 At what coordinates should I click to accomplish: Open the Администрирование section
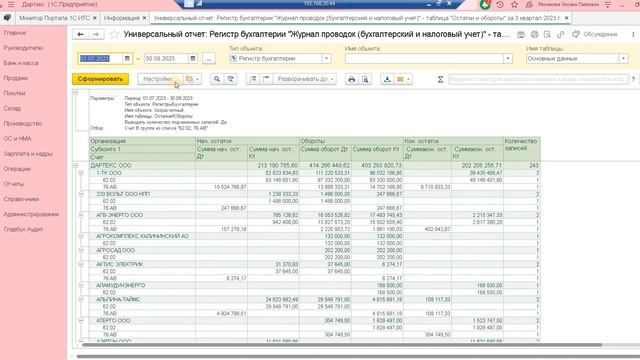pos(31,214)
